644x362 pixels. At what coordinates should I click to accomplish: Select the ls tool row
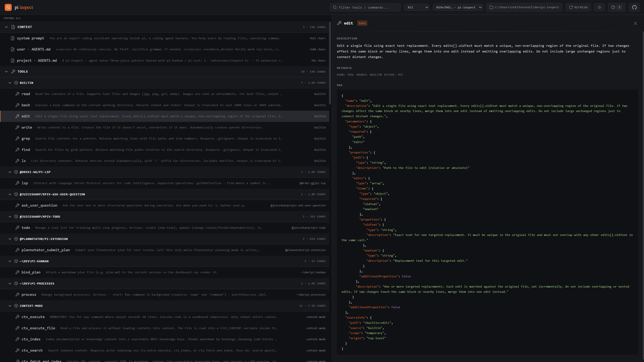coord(165,161)
